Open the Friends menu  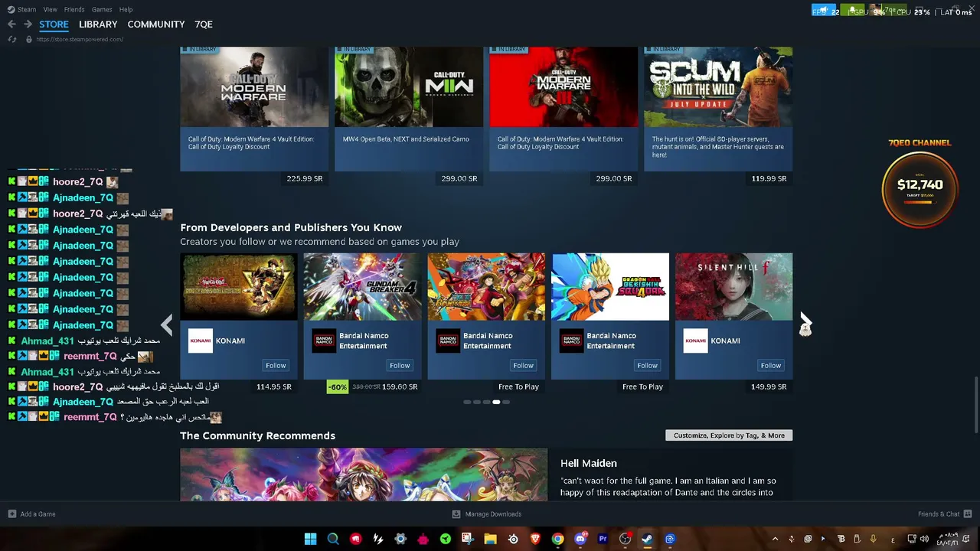tap(74, 9)
